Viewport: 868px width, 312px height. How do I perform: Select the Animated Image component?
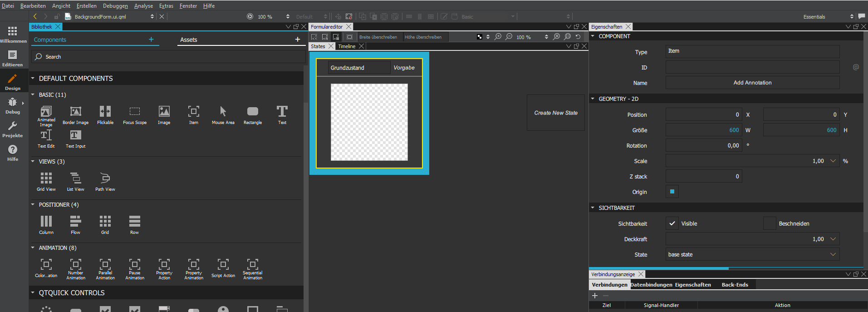tap(46, 116)
